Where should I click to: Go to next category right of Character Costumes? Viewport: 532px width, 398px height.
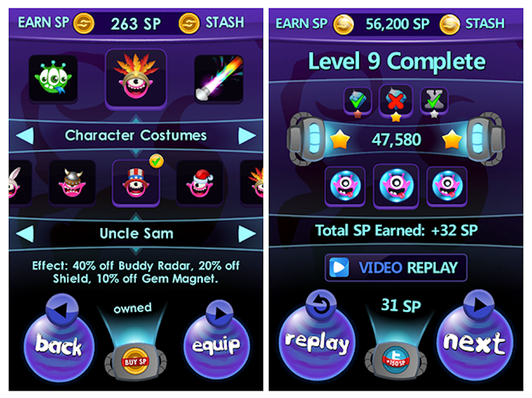pyautogui.click(x=247, y=136)
